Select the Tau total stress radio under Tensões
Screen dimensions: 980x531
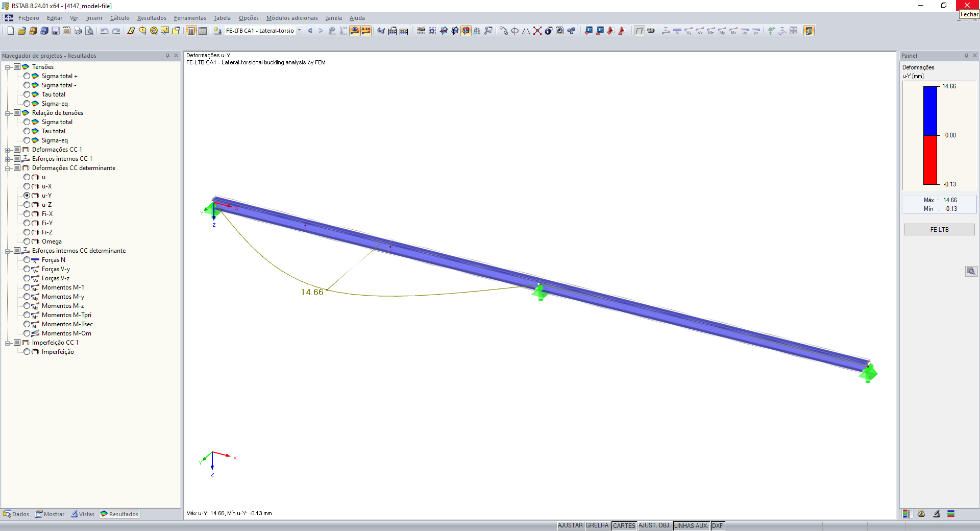pyautogui.click(x=27, y=94)
